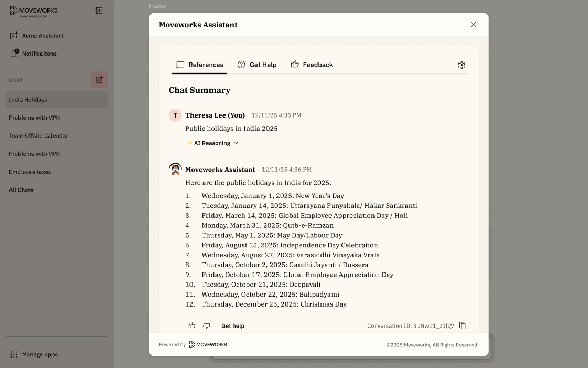Click the Manage apps grid icon

[x=14, y=354]
